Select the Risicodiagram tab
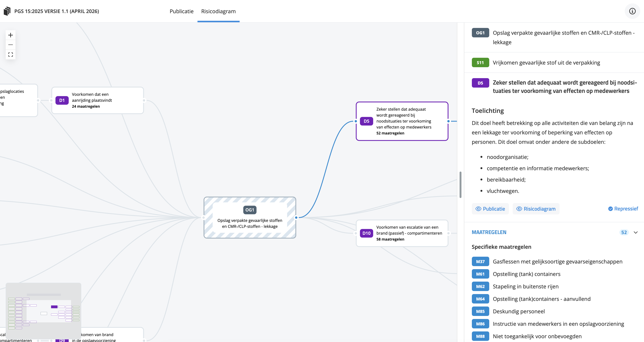644x342 pixels. [x=218, y=11]
